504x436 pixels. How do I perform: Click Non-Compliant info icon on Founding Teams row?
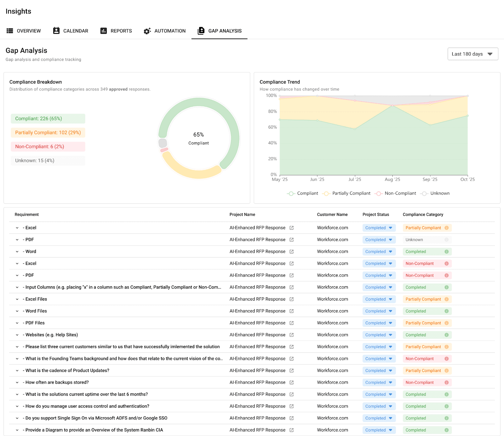click(x=447, y=359)
